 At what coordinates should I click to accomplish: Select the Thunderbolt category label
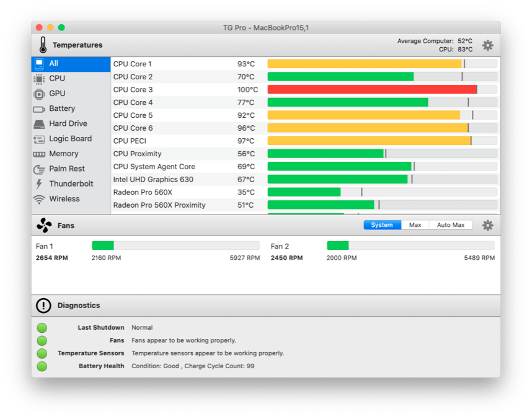(x=71, y=183)
